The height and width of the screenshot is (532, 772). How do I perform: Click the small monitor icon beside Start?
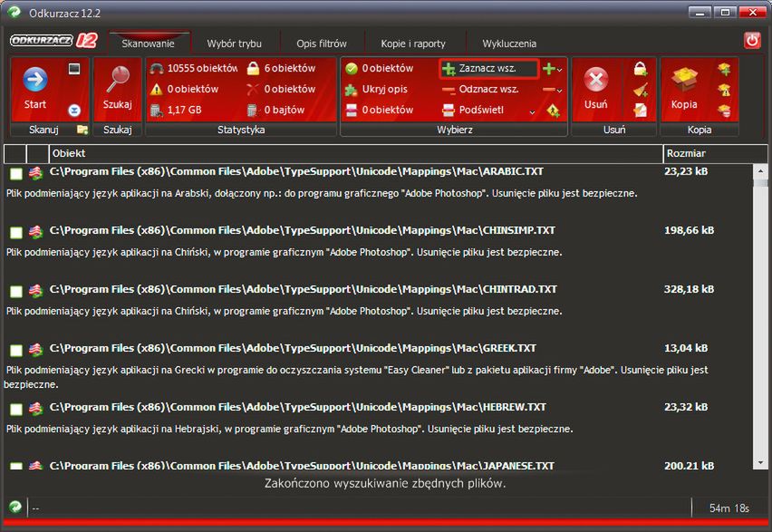coord(74,69)
